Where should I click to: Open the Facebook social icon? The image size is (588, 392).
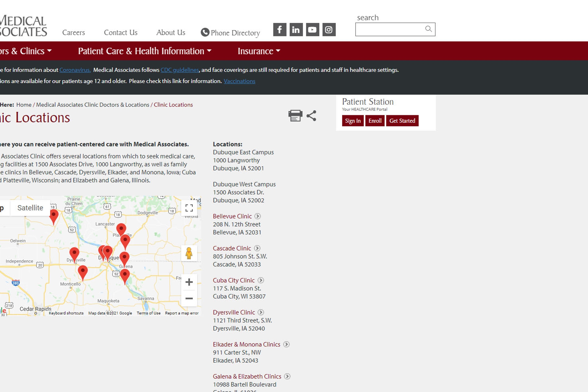(x=279, y=30)
